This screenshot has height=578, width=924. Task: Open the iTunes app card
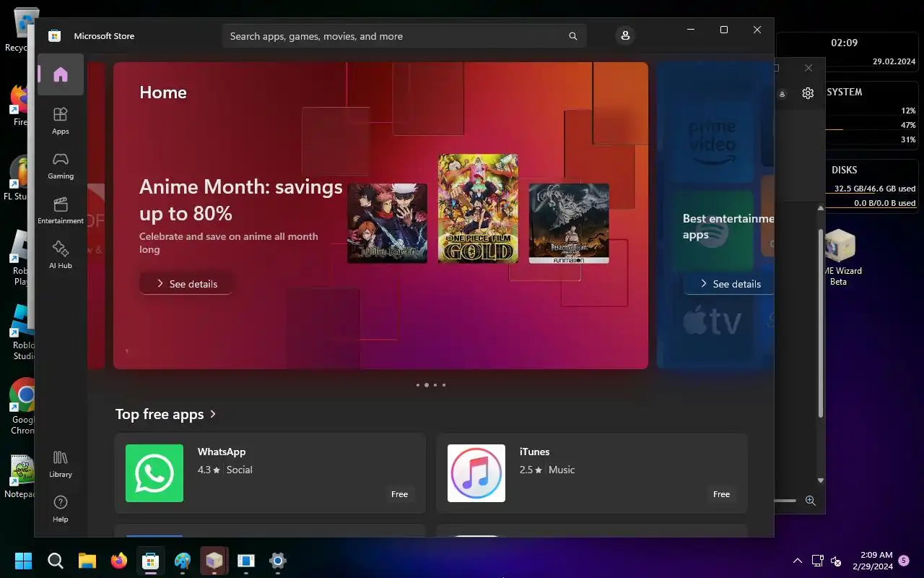(x=592, y=473)
